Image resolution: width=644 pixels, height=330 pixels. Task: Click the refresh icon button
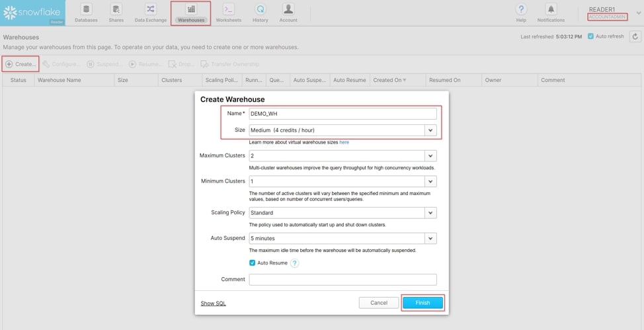point(635,36)
